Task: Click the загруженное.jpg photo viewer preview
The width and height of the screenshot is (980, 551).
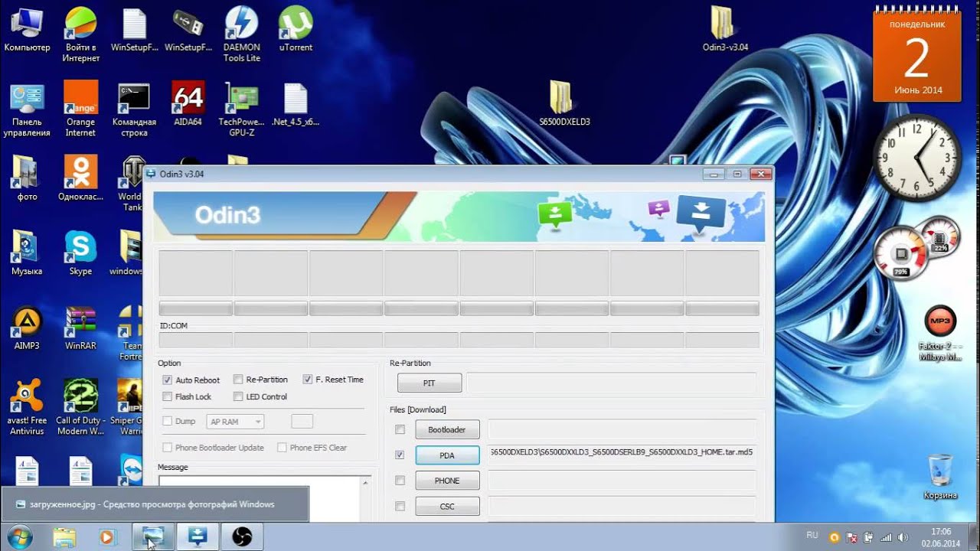Action: 155,504
